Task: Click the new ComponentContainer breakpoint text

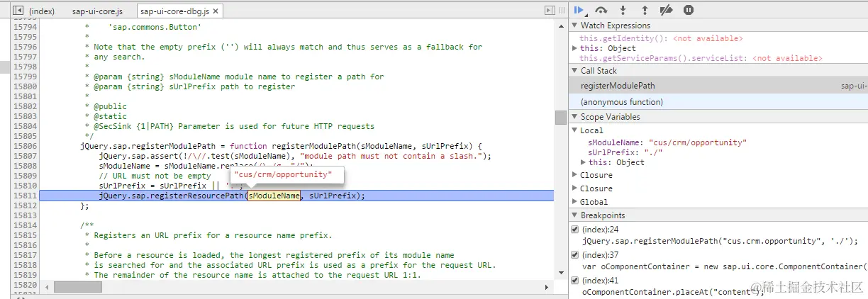Action: point(723,266)
